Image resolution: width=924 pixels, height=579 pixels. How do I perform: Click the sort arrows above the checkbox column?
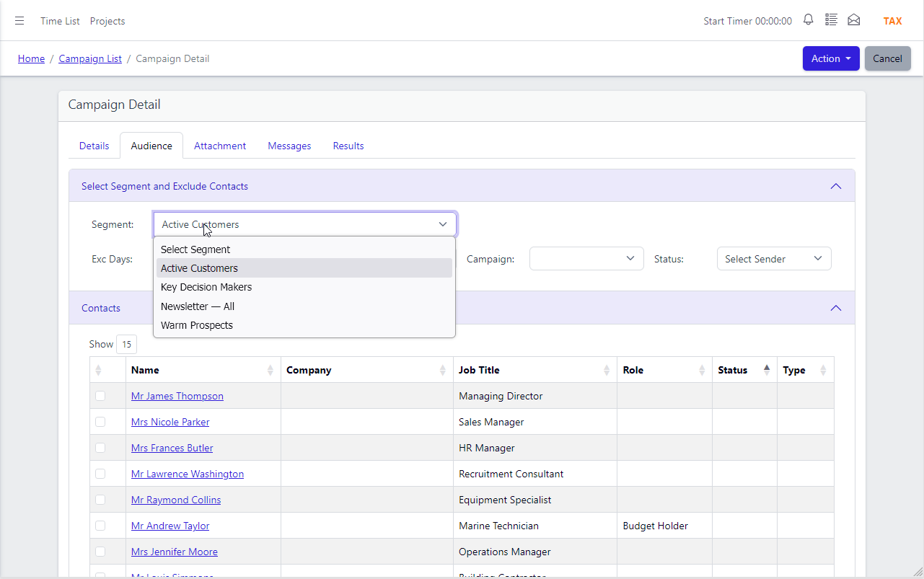pyautogui.click(x=98, y=370)
